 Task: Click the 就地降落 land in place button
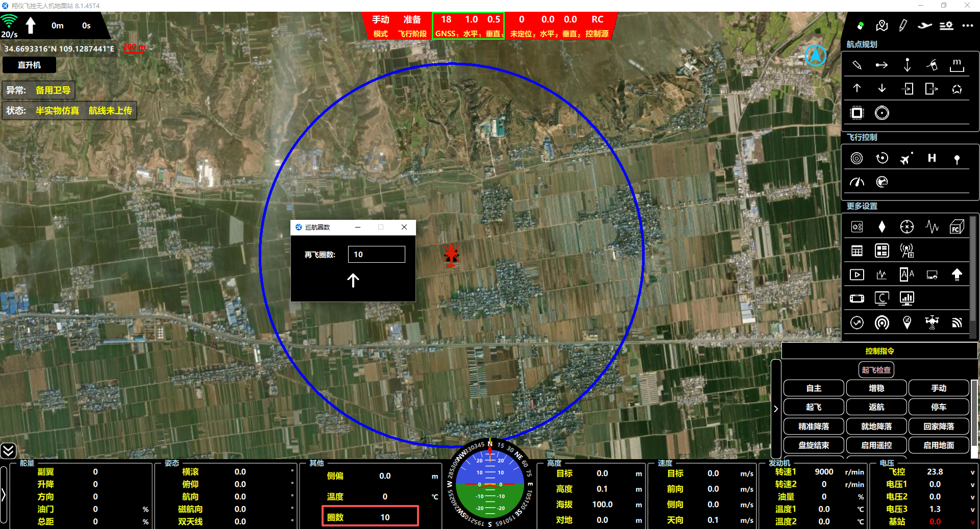point(876,426)
